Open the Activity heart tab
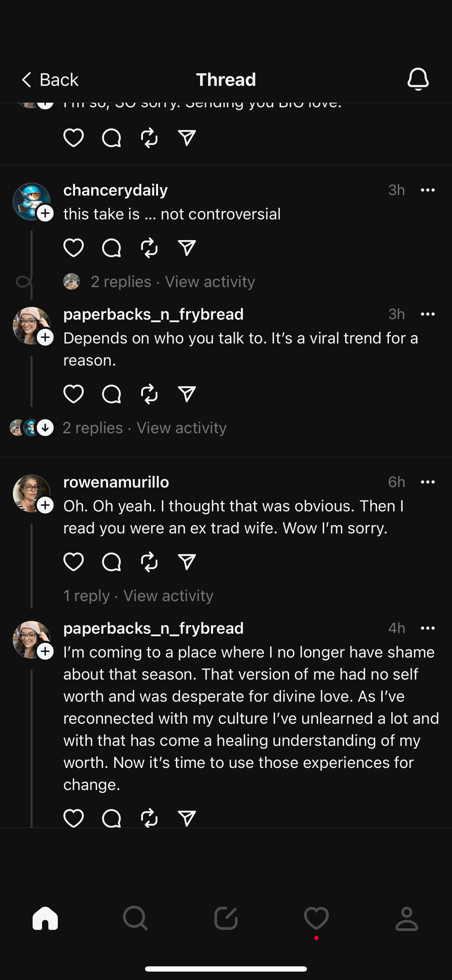This screenshot has height=980, width=452. (x=316, y=918)
